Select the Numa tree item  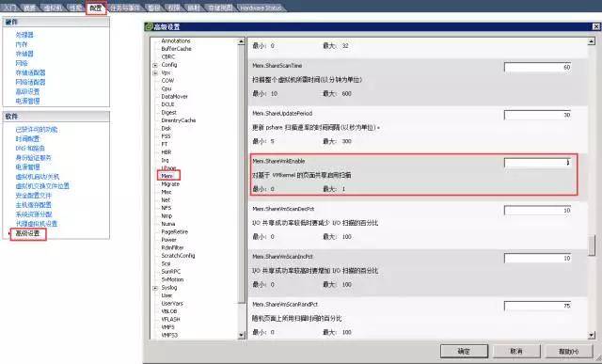[x=168, y=224]
